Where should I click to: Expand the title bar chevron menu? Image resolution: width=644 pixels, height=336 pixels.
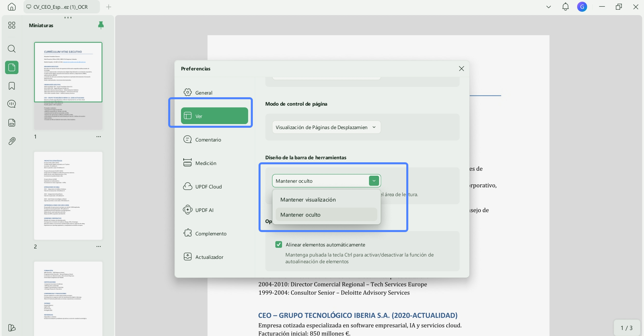point(549,7)
